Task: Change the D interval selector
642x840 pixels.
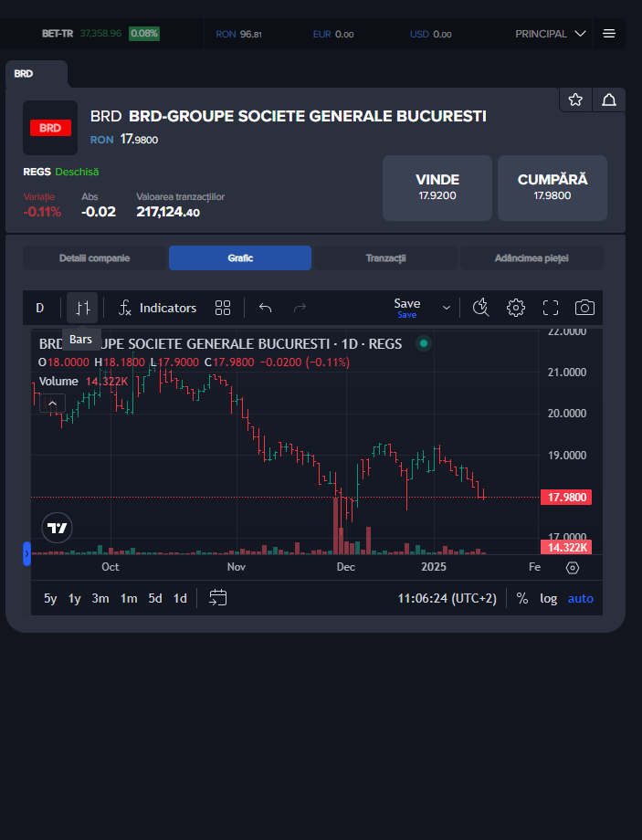Action: (39, 308)
